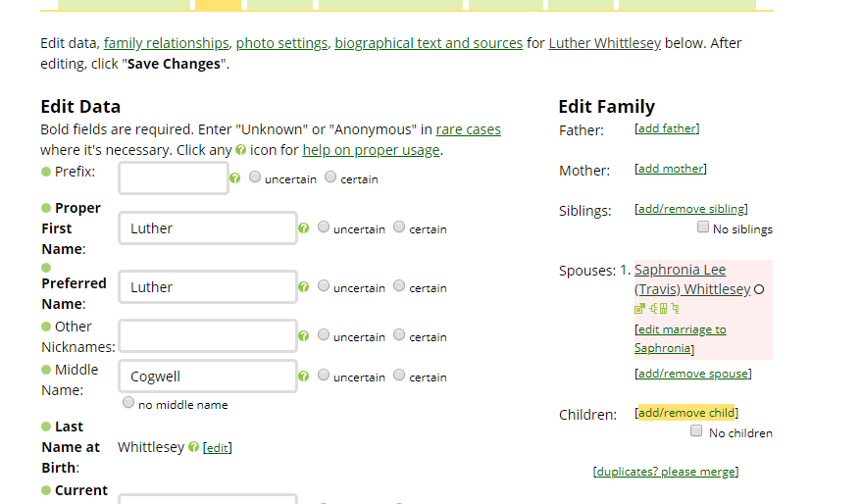Mark Preferred Name as uncertain
Viewport: 862px width, 504px height.
(x=324, y=285)
